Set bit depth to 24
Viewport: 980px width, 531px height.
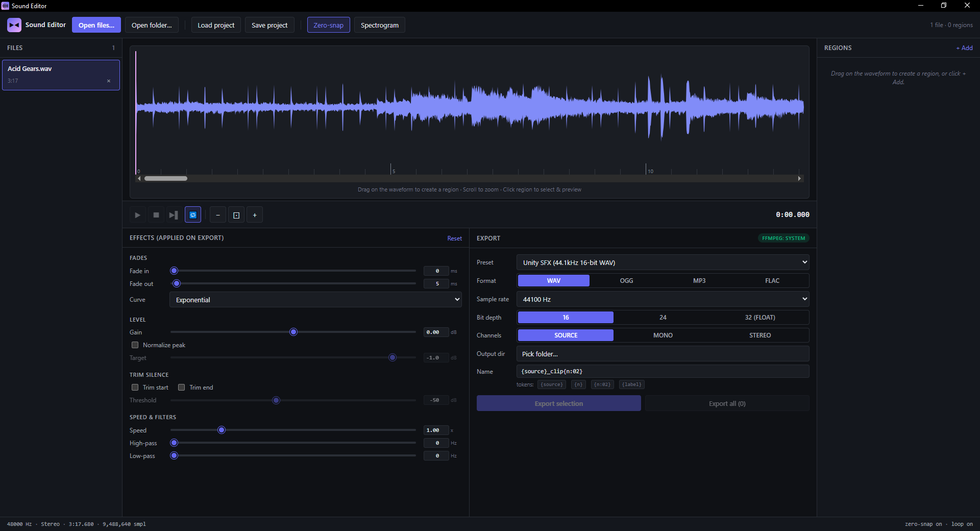663,318
